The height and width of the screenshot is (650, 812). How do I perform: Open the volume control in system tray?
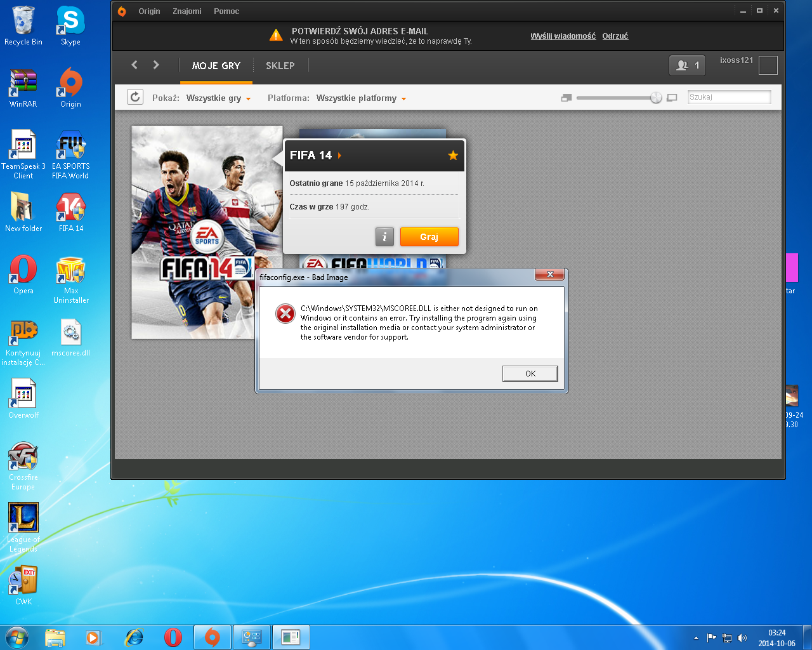click(x=742, y=638)
